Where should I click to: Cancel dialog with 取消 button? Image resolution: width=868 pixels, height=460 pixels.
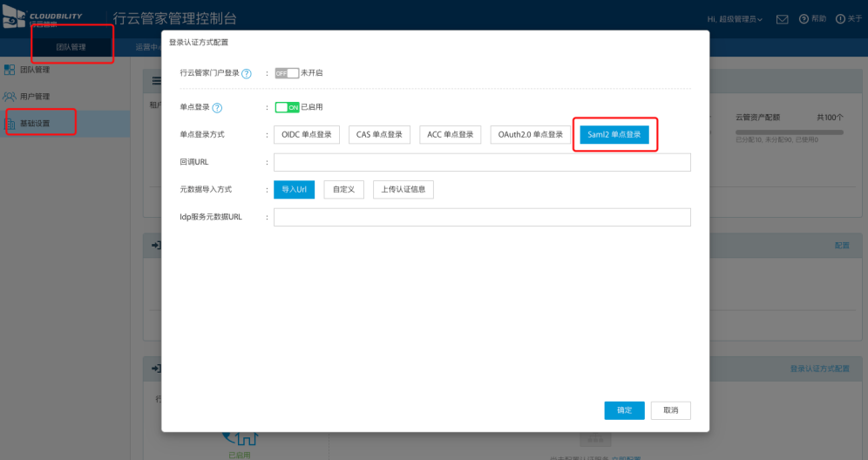pyautogui.click(x=671, y=410)
